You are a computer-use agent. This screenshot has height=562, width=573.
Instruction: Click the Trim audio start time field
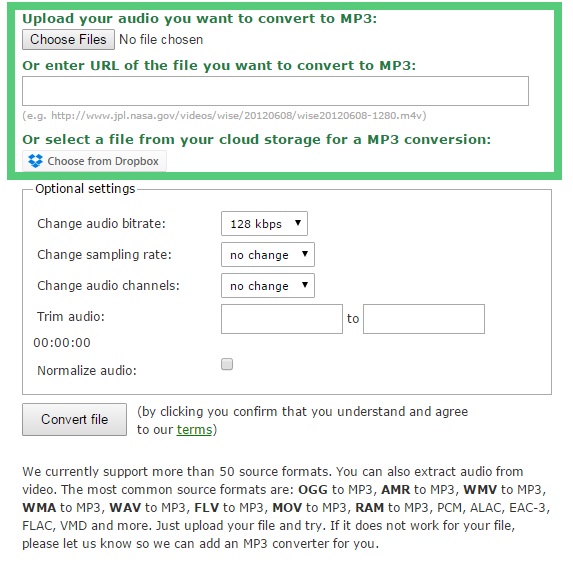click(x=282, y=319)
